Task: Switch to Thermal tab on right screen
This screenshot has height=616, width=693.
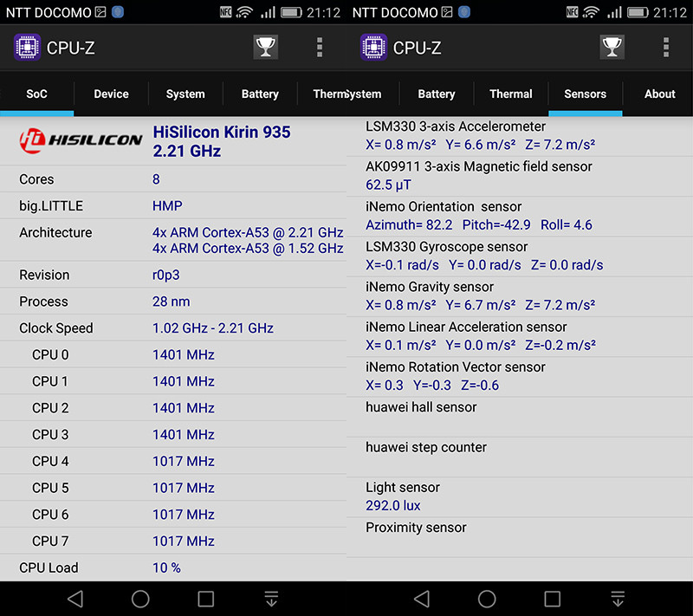Action: [x=510, y=94]
